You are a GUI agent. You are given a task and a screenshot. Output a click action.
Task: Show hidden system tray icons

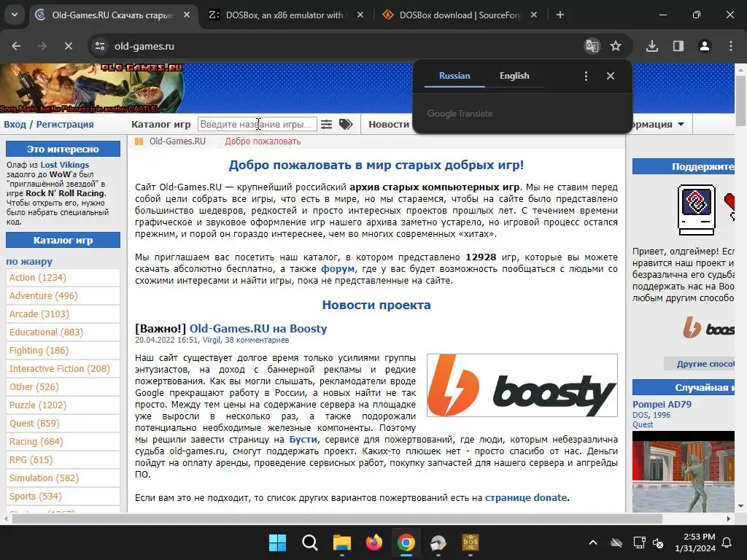coord(593,542)
